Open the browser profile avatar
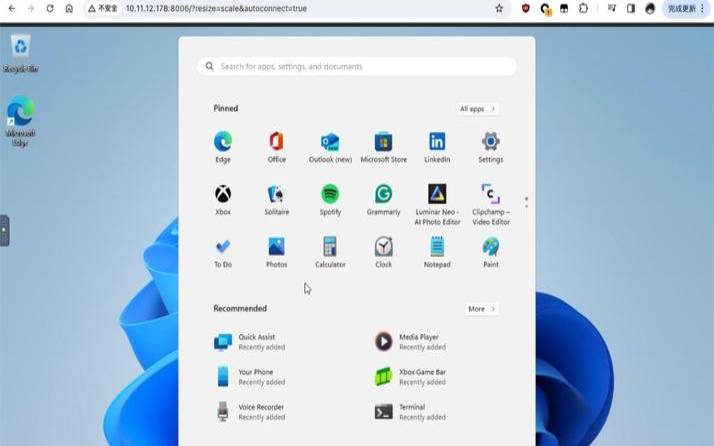The width and height of the screenshot is (714, 446). coord(650,8)
